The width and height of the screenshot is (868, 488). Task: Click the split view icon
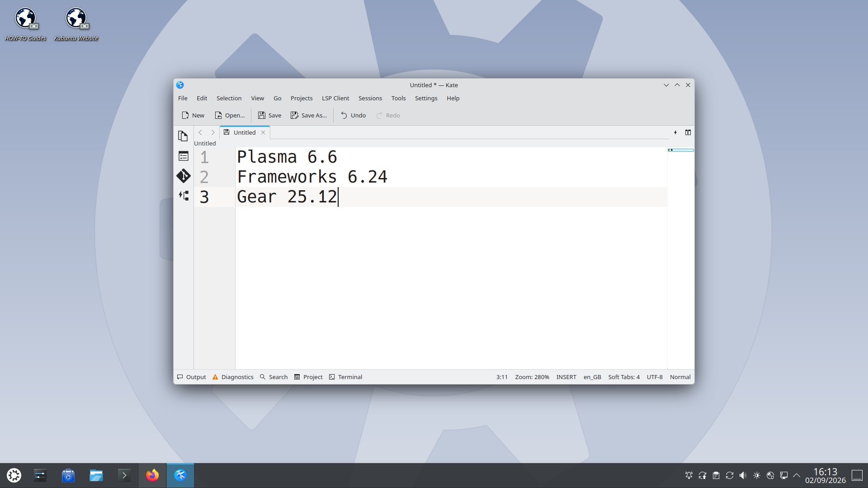click(688, 132)
